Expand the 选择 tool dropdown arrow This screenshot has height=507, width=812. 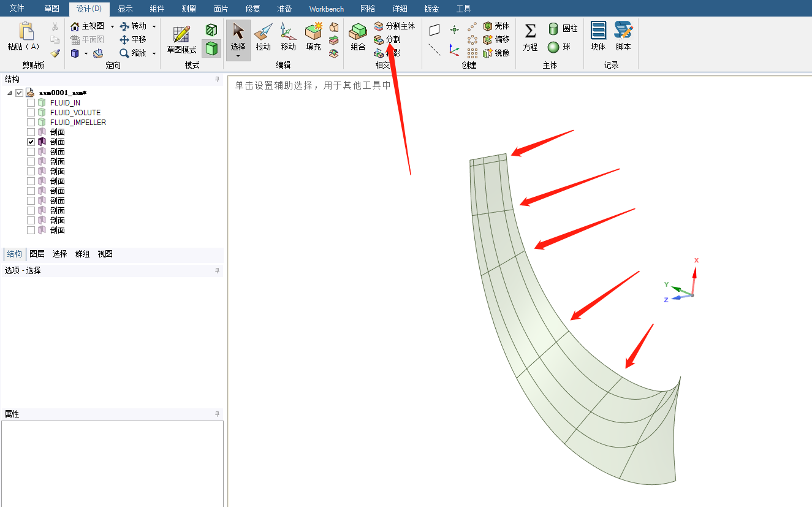pos(238,56)
